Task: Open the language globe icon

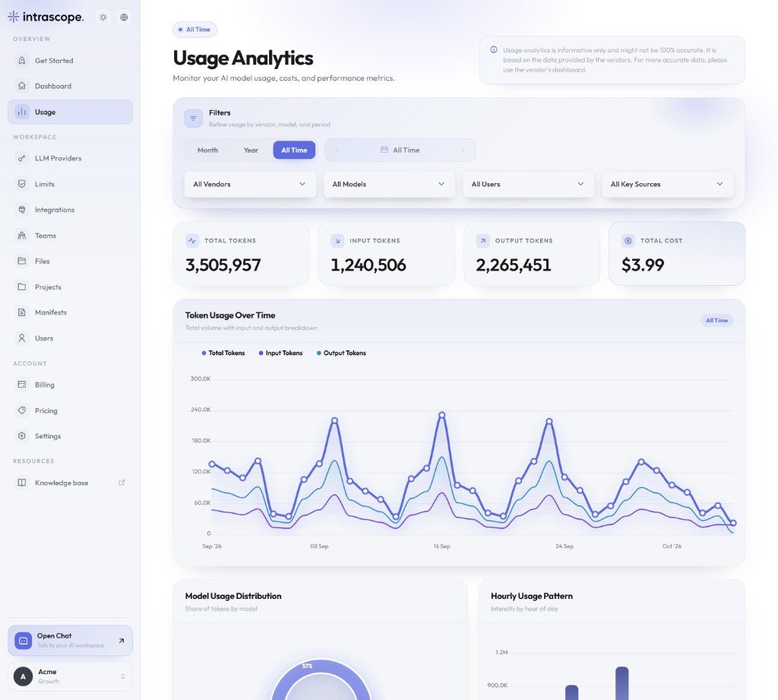Action: point(124,17)
